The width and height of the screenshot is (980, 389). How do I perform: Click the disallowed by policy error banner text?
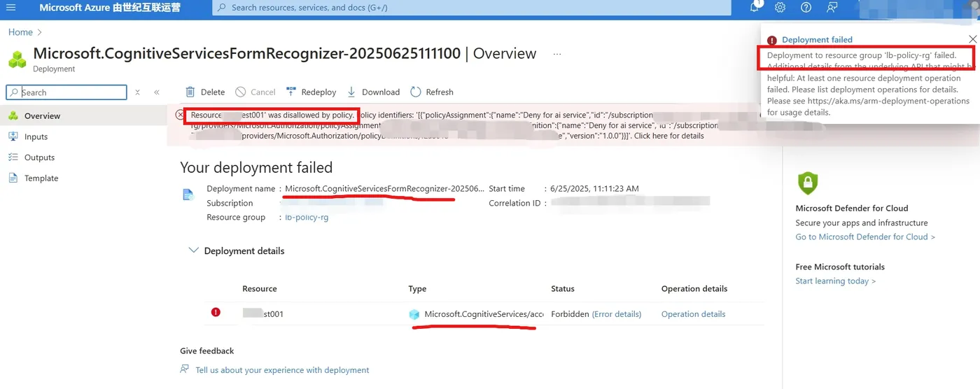[272, 115]
